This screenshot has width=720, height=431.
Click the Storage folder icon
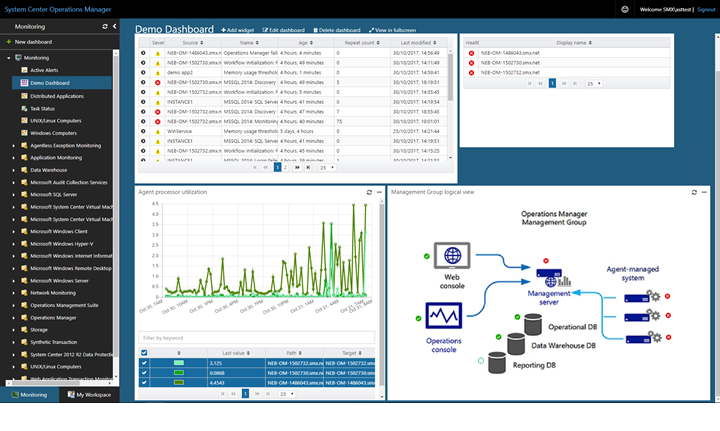24,330
